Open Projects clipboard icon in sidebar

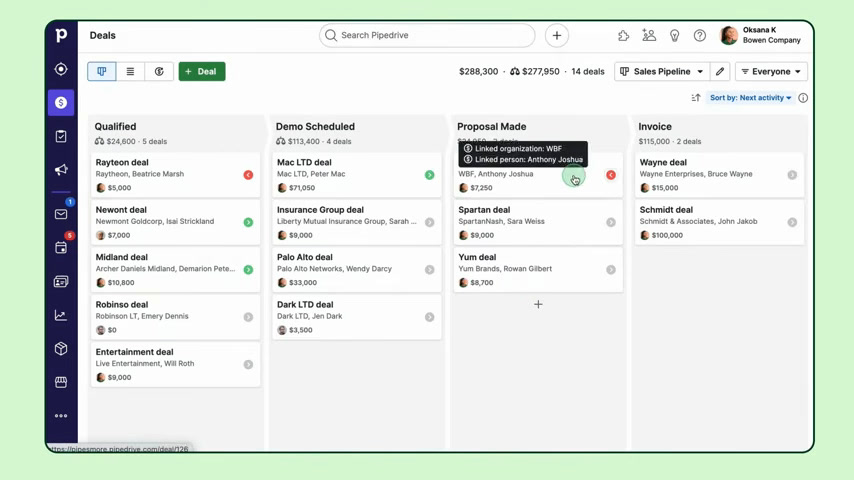(x=61, y=136)
